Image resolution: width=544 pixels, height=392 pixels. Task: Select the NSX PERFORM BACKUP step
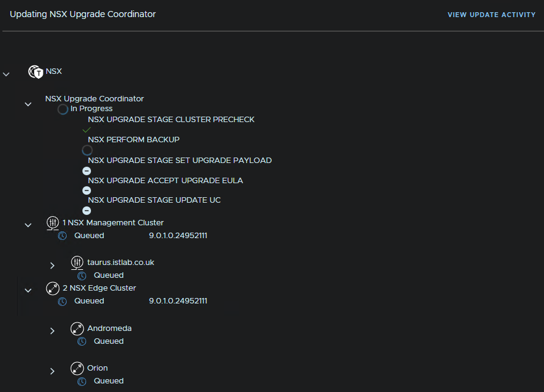[134, 140]
